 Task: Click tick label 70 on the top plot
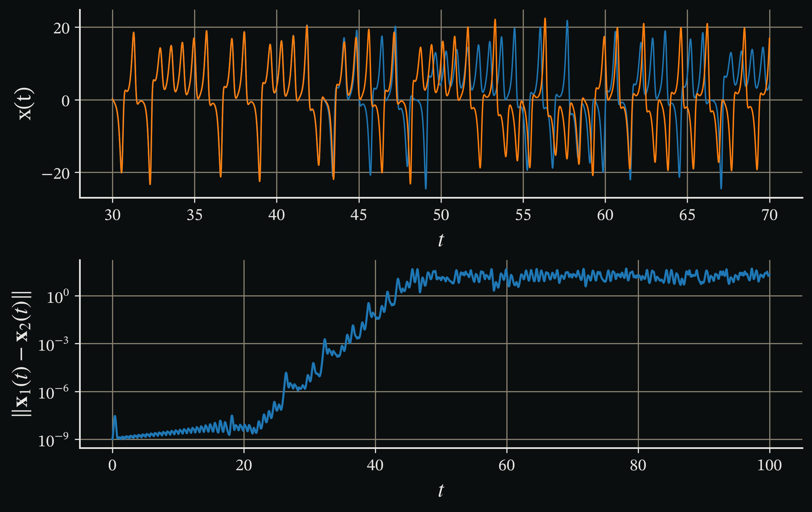pyautogui.click(x=770, y=215)
